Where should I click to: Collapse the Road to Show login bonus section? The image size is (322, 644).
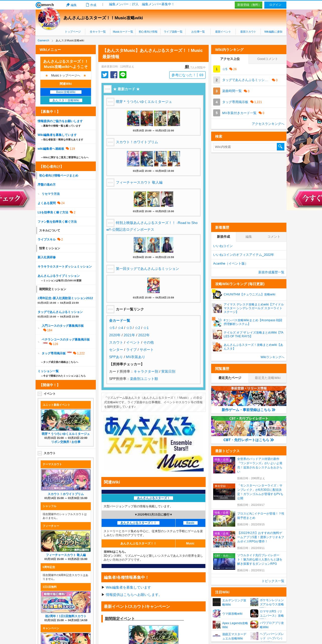tap(110, 223)
